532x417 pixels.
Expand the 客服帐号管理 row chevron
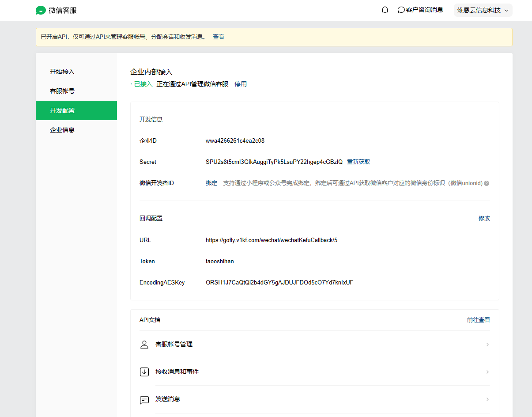coord(487,345)
